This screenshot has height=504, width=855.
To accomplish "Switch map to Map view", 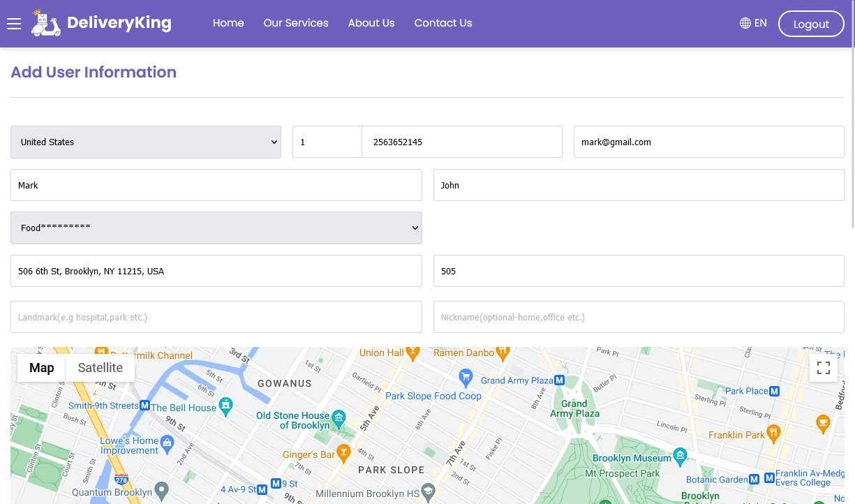I will click(42, 368).
